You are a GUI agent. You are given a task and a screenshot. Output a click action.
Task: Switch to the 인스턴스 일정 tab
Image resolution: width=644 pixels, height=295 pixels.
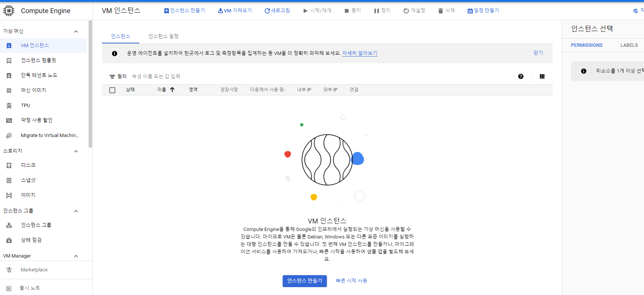[x=164, y=36]
